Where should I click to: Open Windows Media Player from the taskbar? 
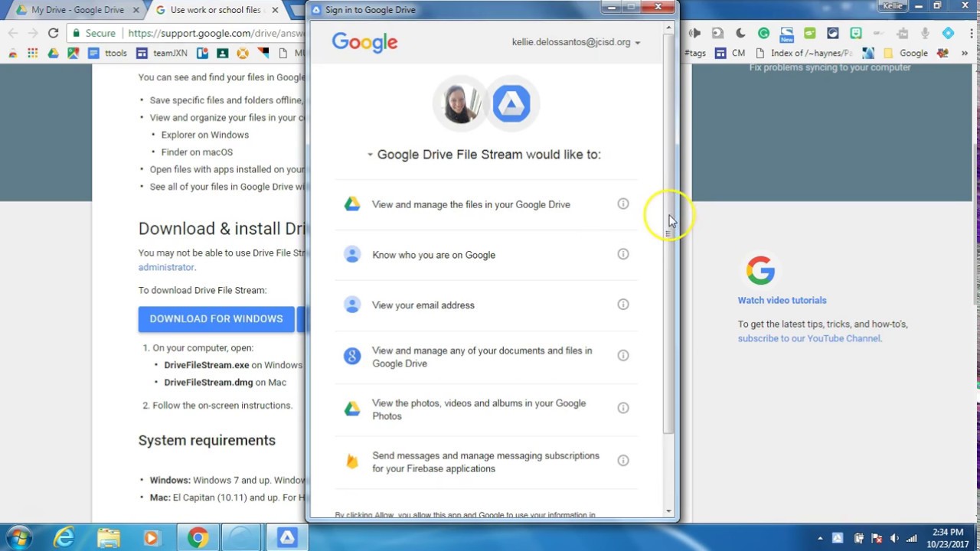(x=152, y=538)
